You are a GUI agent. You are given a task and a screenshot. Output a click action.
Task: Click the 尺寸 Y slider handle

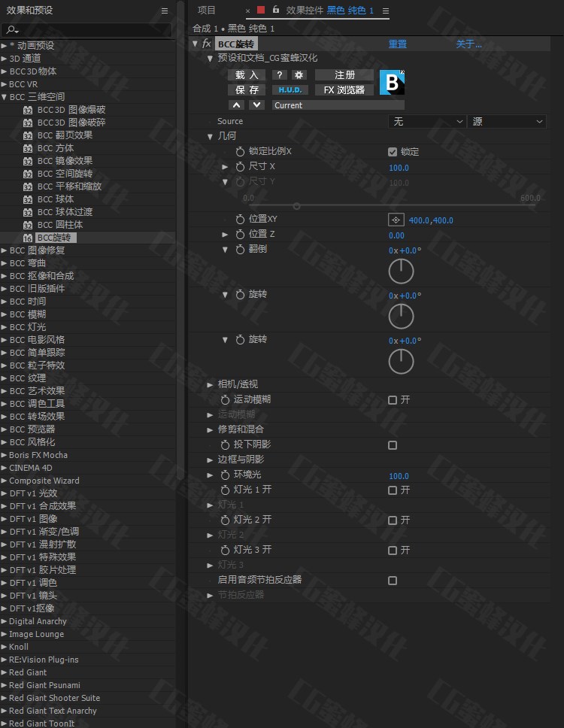[296, 205]
